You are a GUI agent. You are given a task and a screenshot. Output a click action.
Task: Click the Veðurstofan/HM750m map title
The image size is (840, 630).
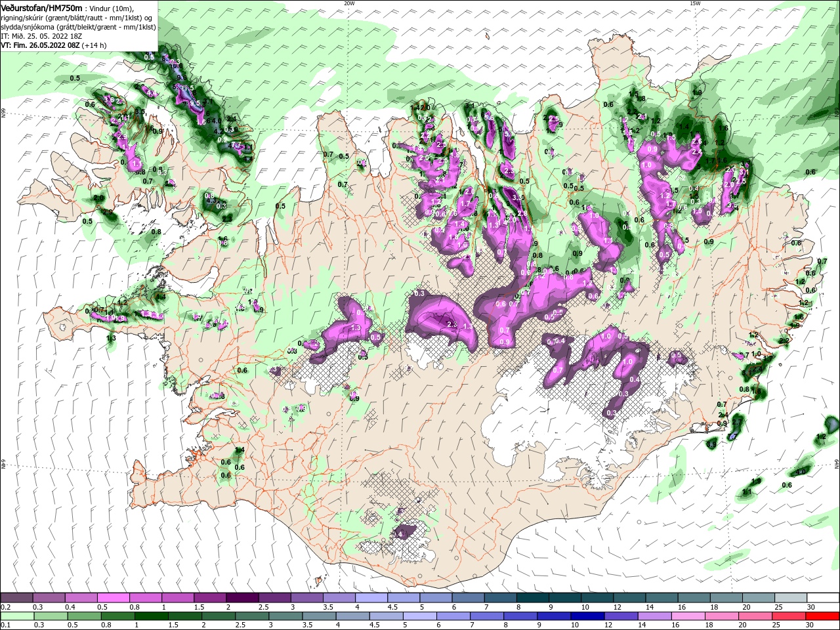coord(41,7)
